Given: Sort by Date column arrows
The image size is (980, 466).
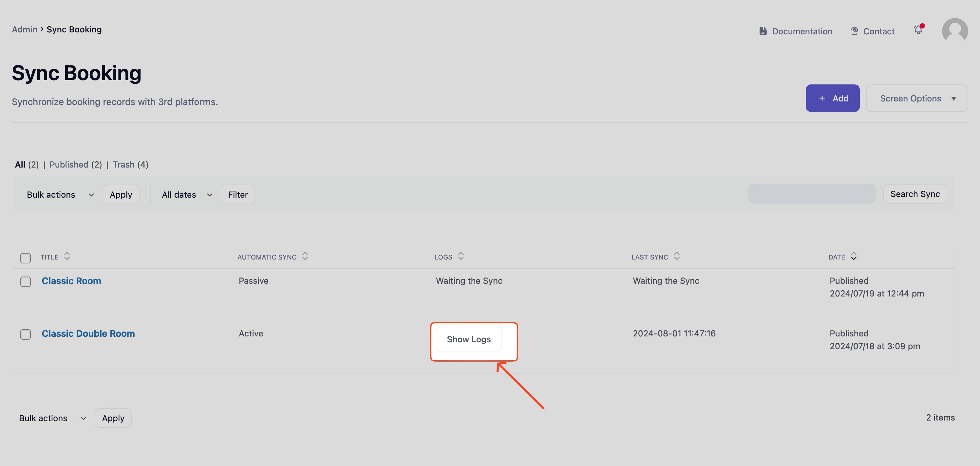Looking at the screenshot, I should [853, 256].
